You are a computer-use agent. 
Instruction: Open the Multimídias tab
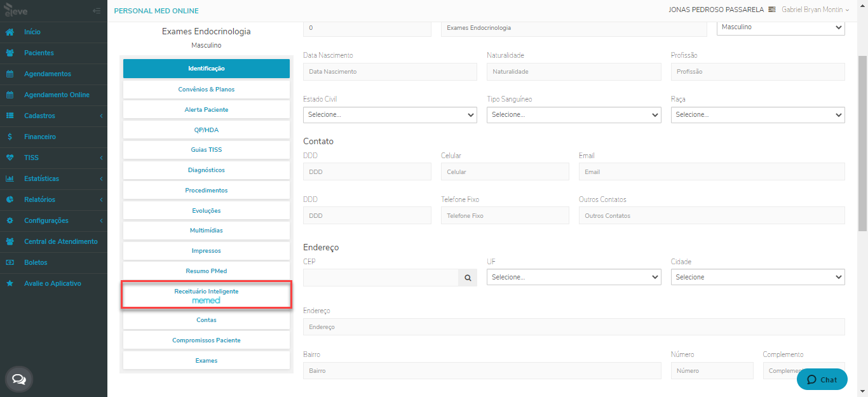[x=207, y=231]
